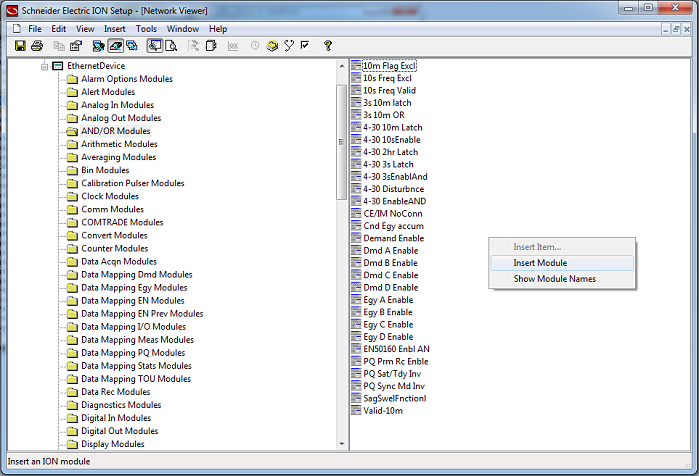Click the notebook report toolbar icon
This screenshot has height=476, width=699.
[211, 45]
